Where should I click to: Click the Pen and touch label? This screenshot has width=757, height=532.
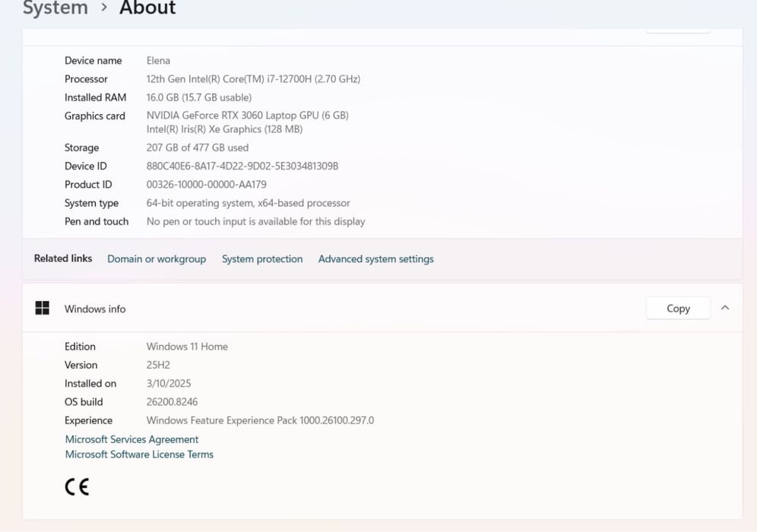(97, 221)
